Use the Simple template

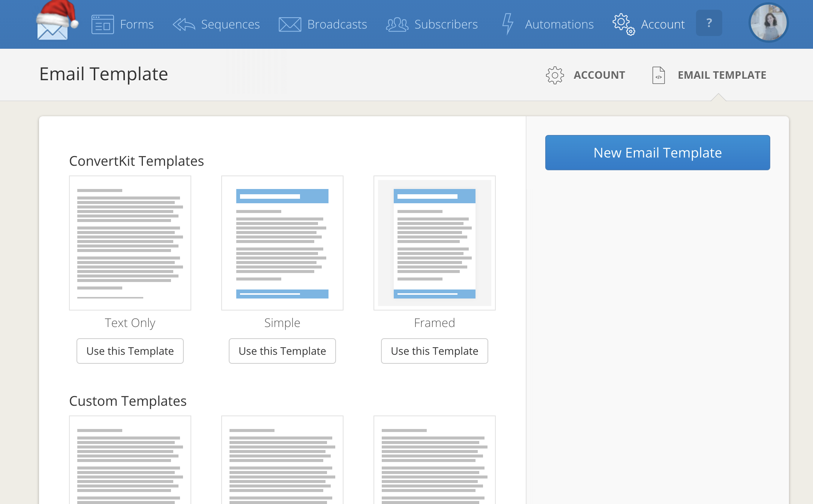282,351
